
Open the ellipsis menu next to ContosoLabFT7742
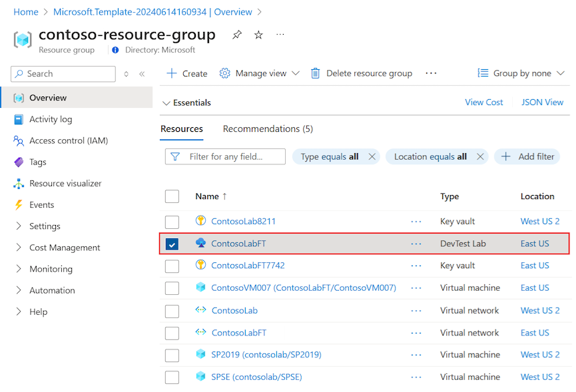416,266
